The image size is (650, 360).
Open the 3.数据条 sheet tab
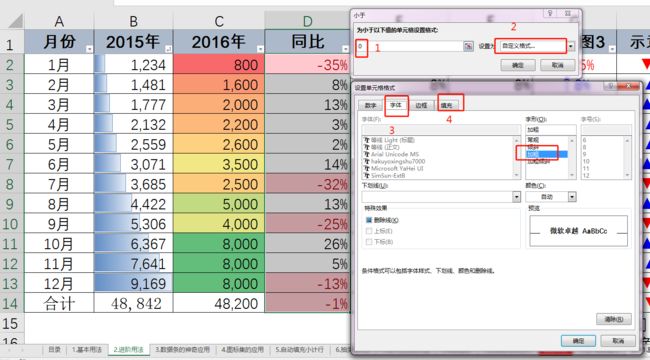coord(182,350)
